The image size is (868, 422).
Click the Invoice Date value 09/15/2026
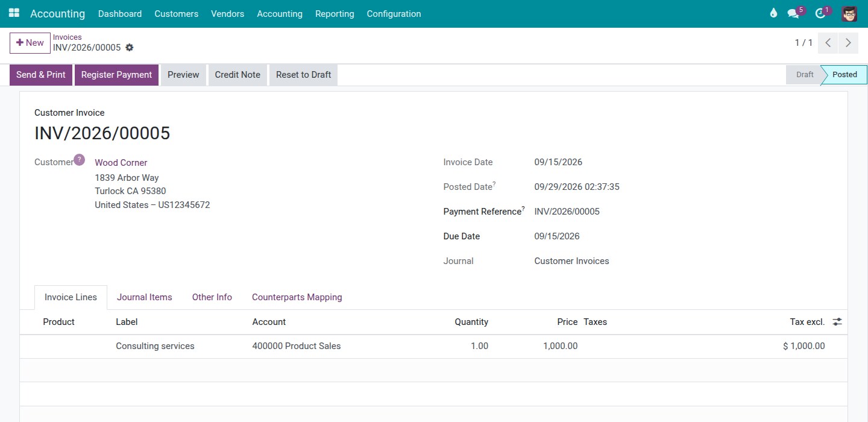[x=558, y=162]
